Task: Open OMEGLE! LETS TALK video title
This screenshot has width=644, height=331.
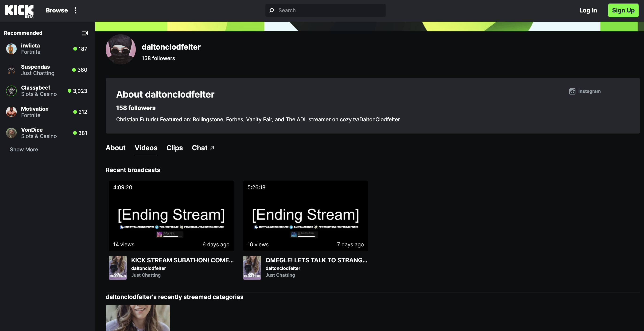Action: (316, 260)
